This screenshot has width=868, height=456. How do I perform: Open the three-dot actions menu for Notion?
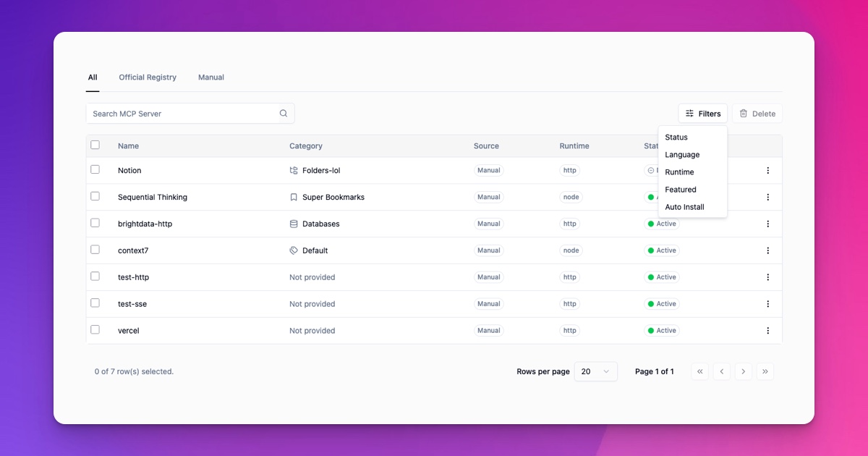tap(768, 170)
